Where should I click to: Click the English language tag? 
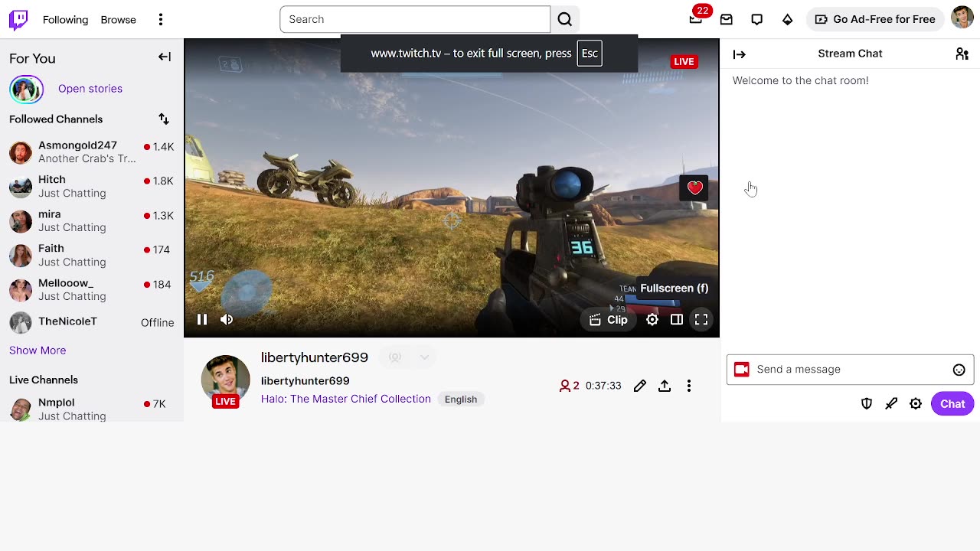click(x=461, y=399)
